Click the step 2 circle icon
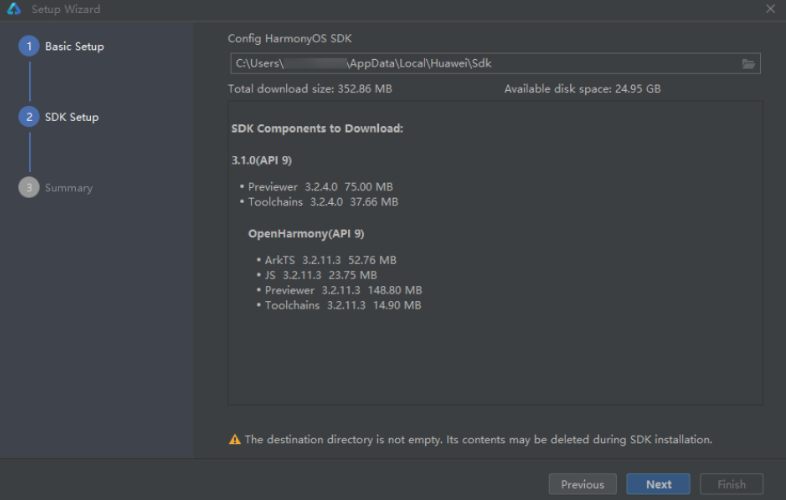Viewport: 786px width, 500px height. pos(29,117)
